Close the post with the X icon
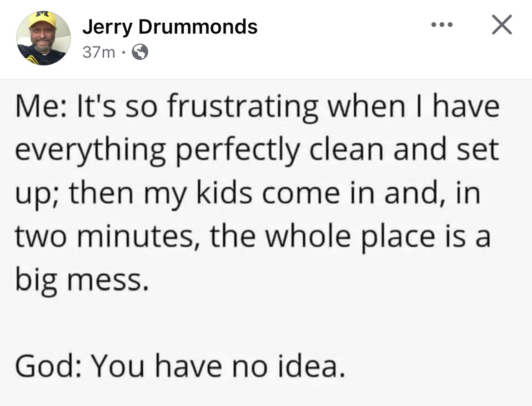Screen dimensions: 532x406 (x=502, y=25)
